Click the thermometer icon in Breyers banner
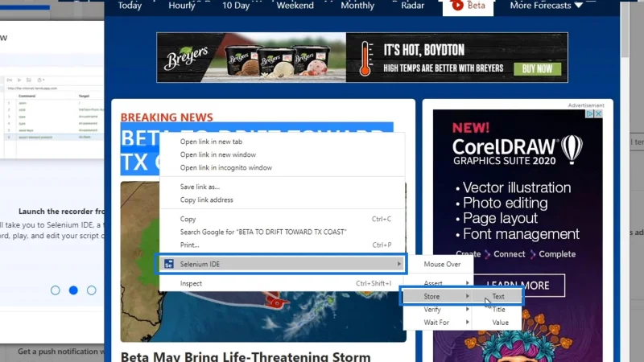 365,58
